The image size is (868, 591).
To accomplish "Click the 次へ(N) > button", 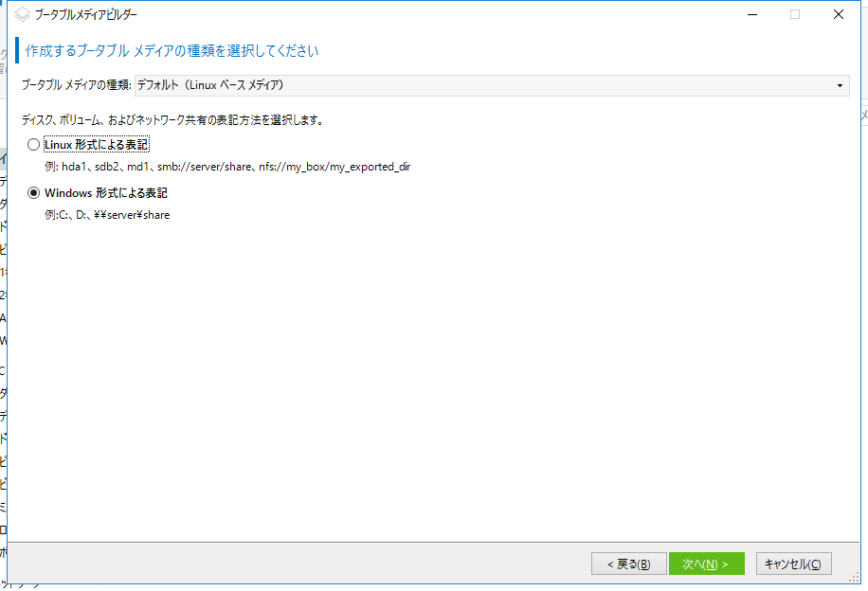I will coord(706,564).
